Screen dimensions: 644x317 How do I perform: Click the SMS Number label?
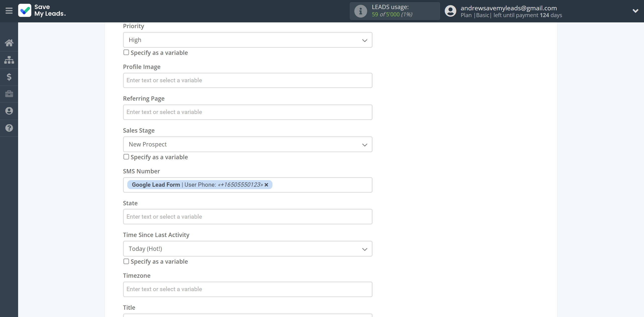coord(141,171)
